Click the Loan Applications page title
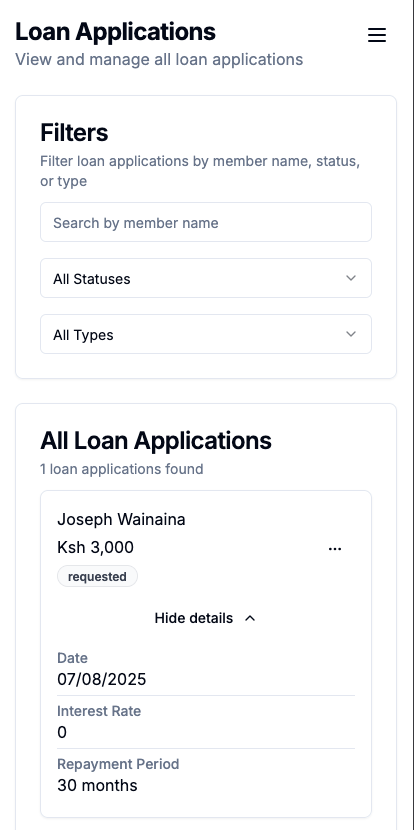The image size is (414, 830). (x=115, y=32)
